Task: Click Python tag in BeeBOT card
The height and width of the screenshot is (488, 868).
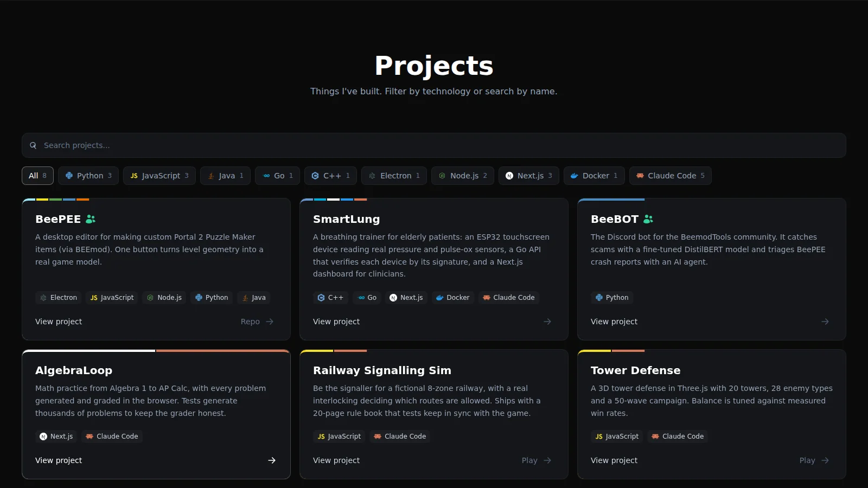Action: pyautogui.click(x=612, y=298)
